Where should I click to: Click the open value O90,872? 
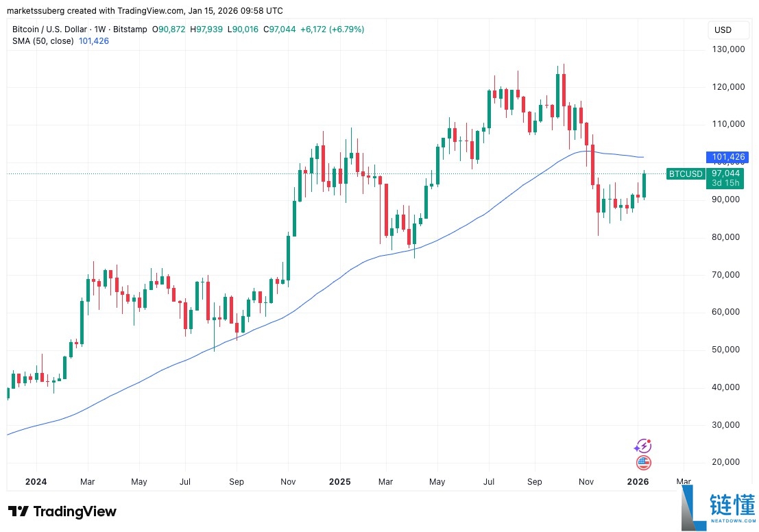tap(169, 29)
